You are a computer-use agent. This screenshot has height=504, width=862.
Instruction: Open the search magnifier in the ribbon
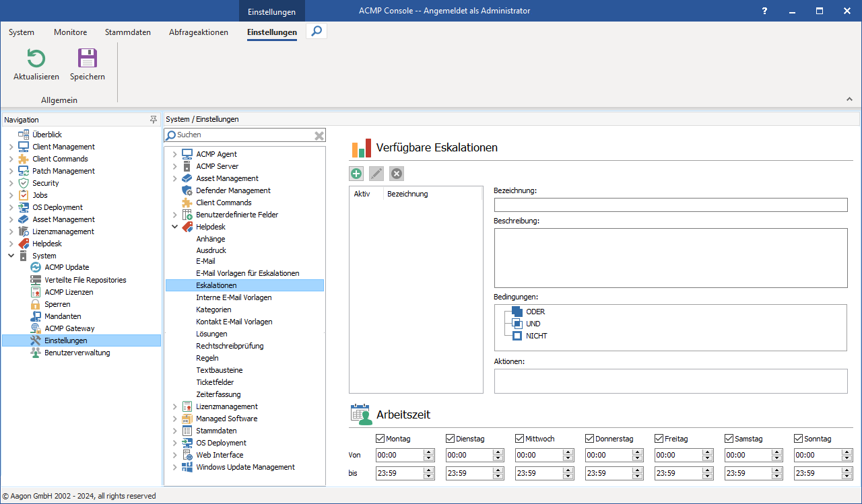316,30
